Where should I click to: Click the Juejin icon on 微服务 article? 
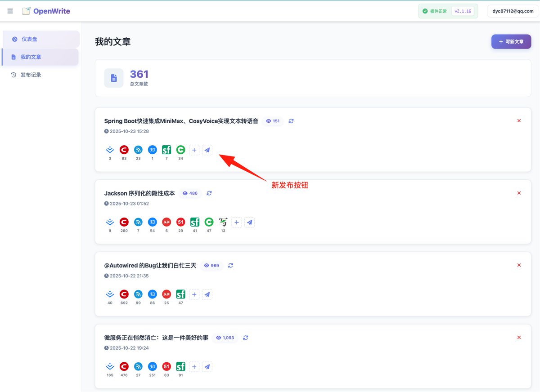110,366
